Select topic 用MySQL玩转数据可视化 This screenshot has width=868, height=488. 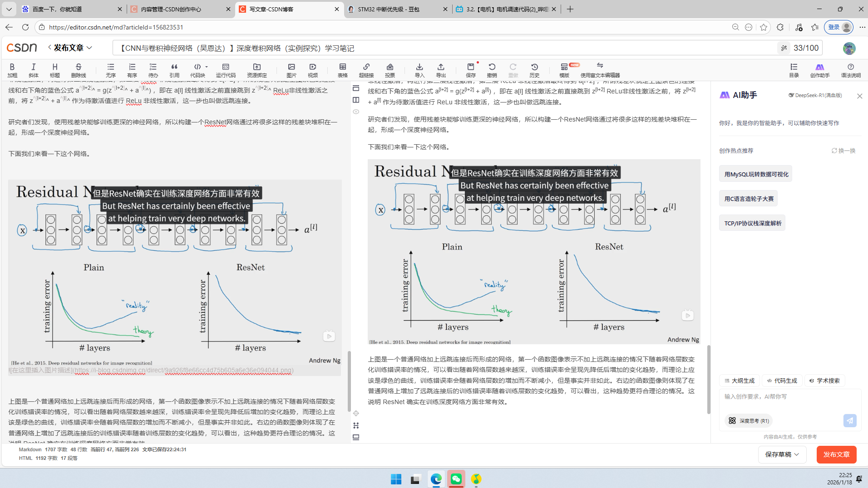[756, 174]
